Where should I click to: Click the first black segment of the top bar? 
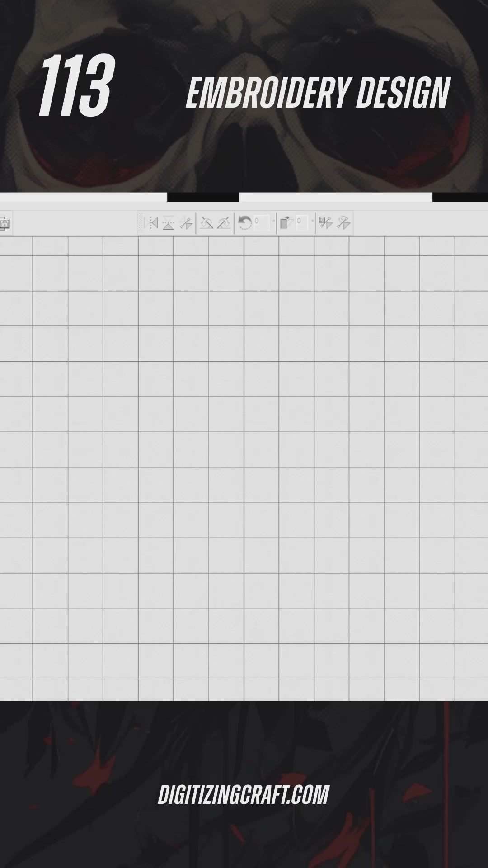pos(203,197)
